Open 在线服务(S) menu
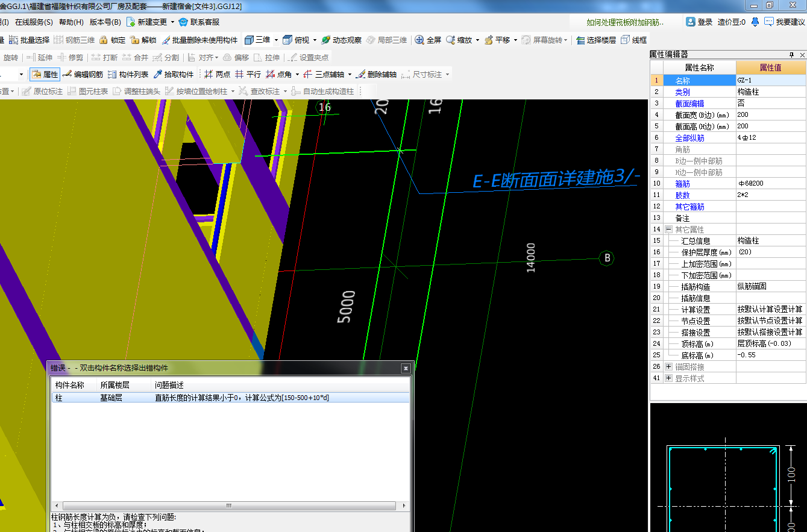The image size is (807, 532). (34, 22)
